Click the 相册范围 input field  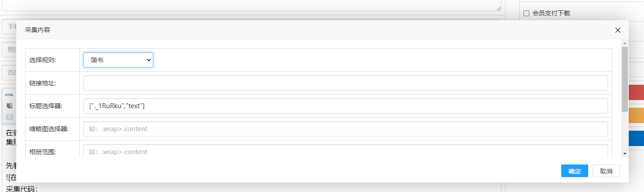pos(345,151)
